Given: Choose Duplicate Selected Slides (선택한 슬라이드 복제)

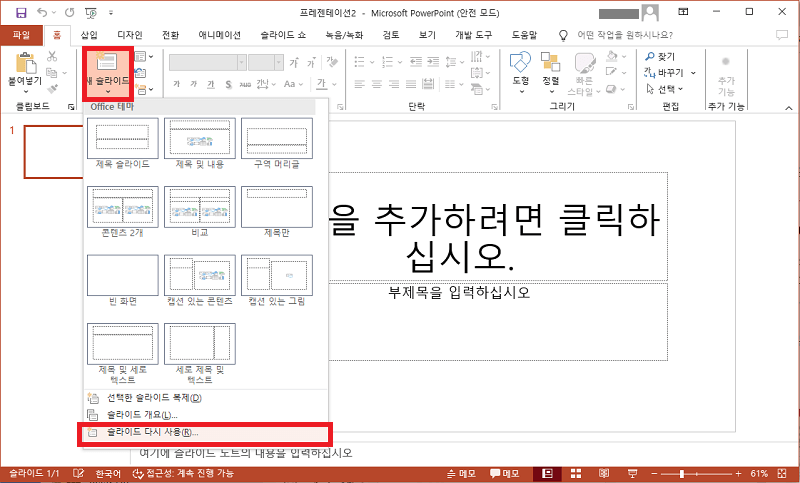Looking at the screenshot, I should (205, 398).
